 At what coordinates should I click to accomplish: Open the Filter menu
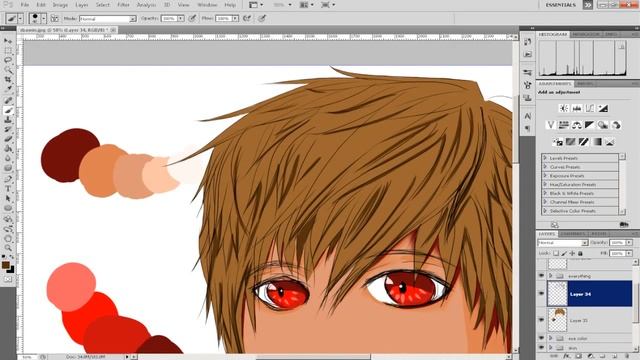point(123,5)
